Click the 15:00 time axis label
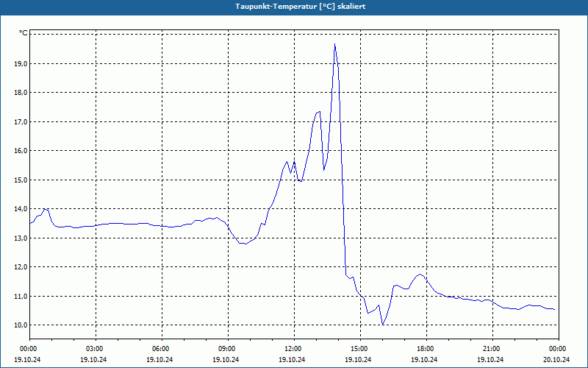Image resolution: width=588 pixels, height=368 pixels. coord(360,349)
